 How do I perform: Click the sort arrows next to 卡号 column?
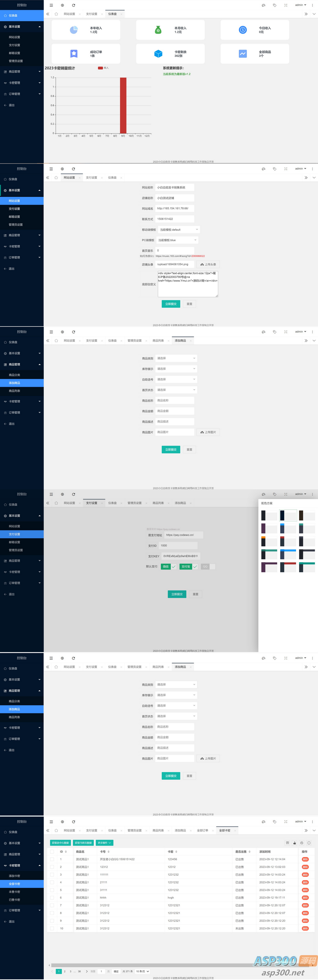[x=109, y=851]
